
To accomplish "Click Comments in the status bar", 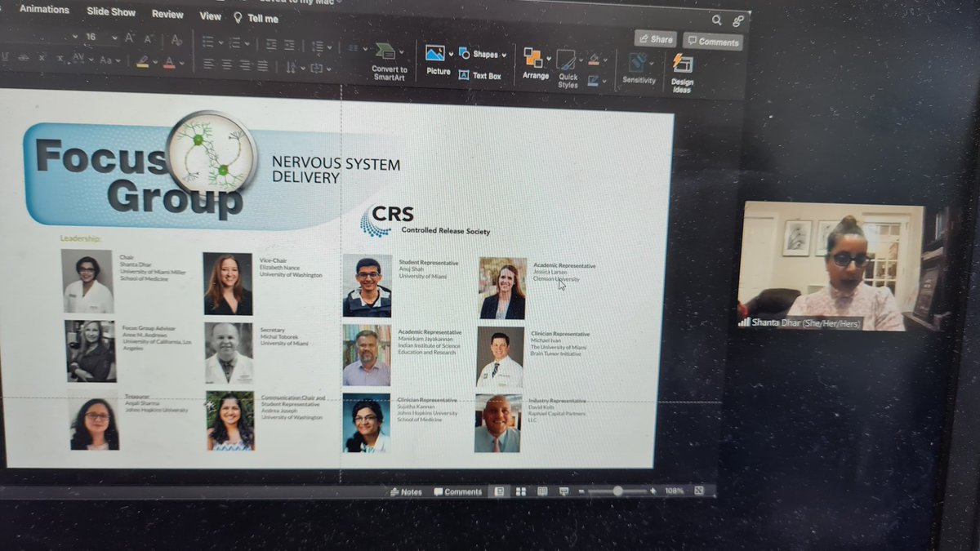I will [x=458, y=492].
